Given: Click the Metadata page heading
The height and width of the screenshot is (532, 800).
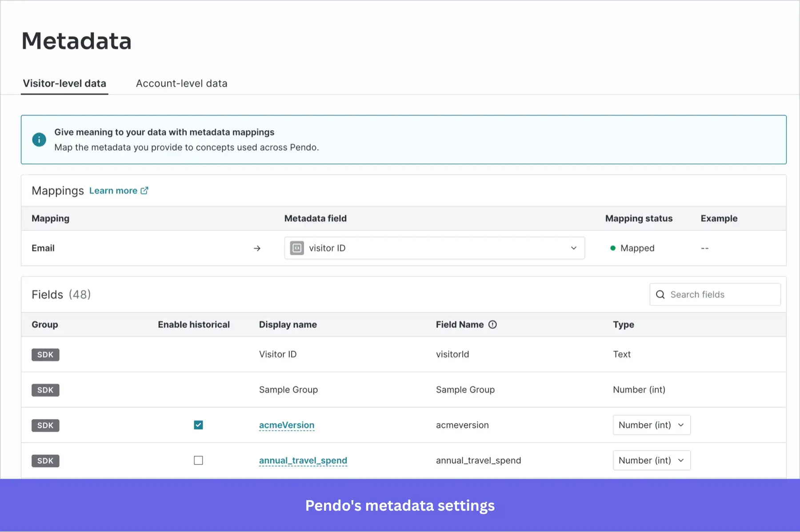Looking at the screenshot, I should coord(76,41).
